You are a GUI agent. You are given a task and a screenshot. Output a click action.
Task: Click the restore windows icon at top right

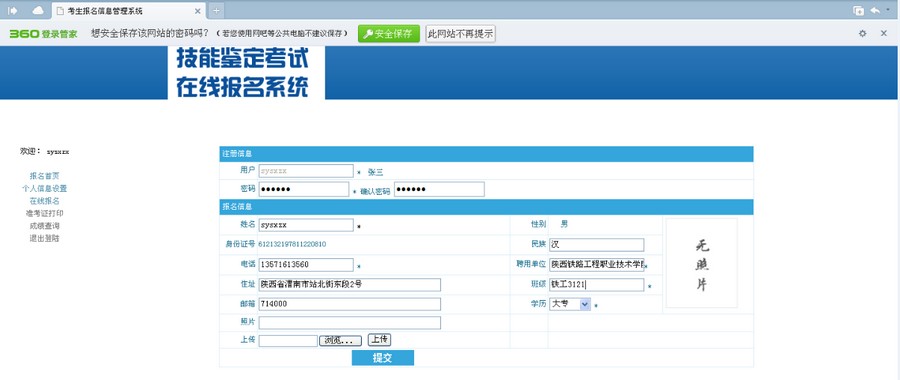tap(859, 10)
